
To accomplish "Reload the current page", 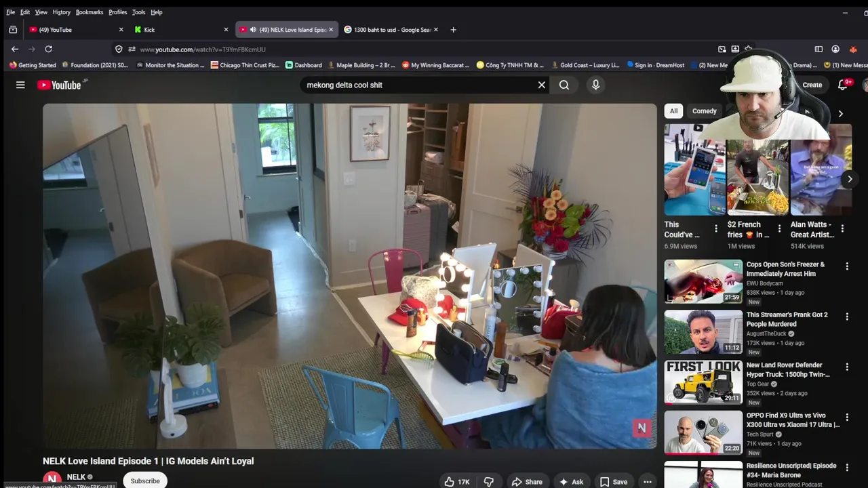I will coord(48,49).
